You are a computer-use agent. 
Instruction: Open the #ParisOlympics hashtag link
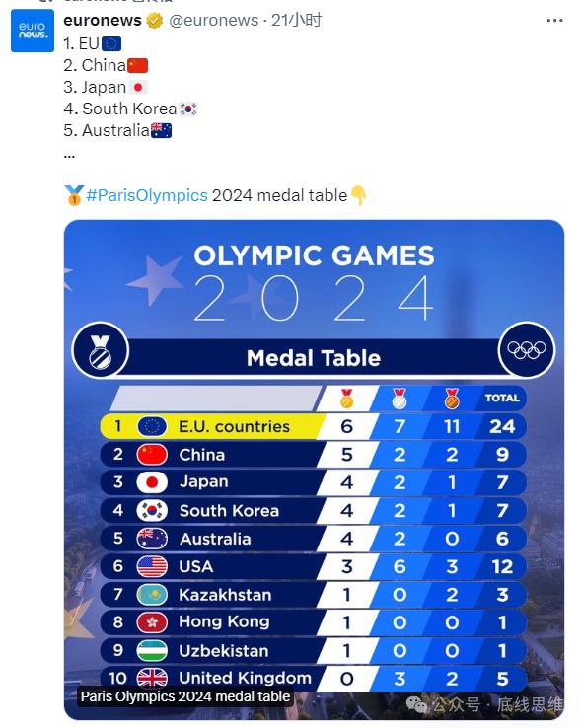(x=147, y=195)
